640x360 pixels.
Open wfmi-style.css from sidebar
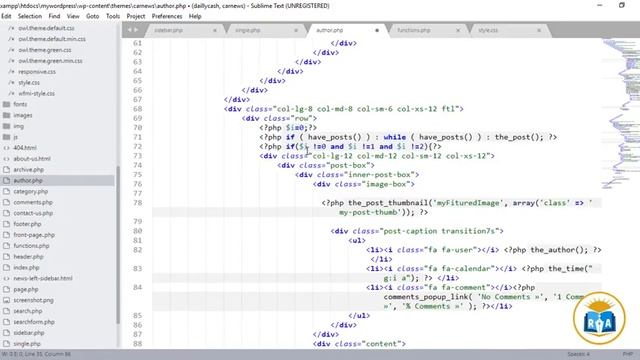(x=36, y=93)
